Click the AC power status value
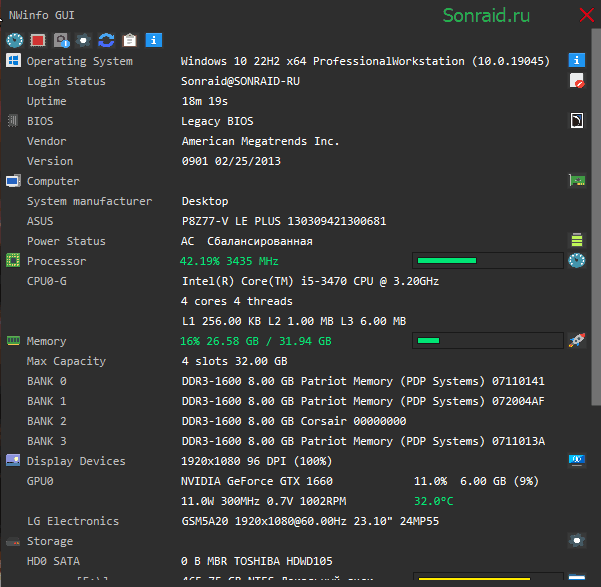 (246, 241)
